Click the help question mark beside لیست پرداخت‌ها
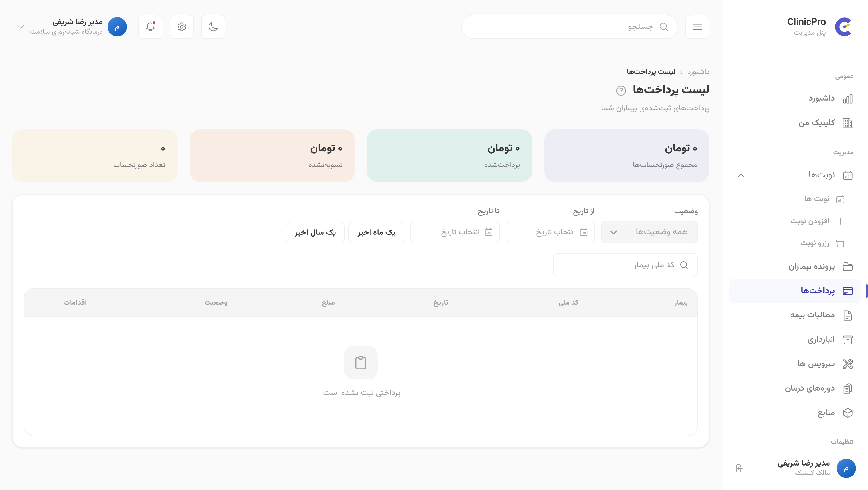Image resolution: width=868 pixels, height=490 pixels. 621,90
